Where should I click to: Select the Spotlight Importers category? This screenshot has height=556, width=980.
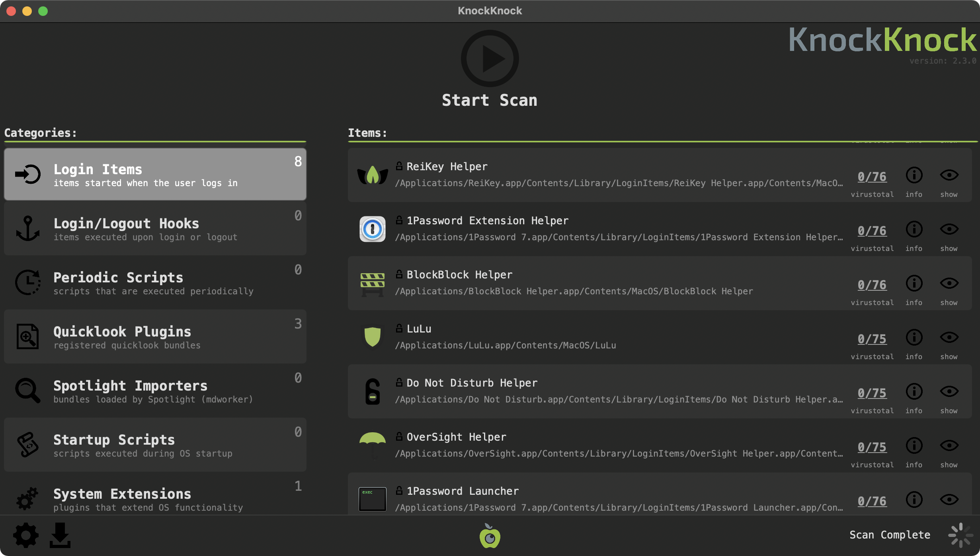[155, 391]
